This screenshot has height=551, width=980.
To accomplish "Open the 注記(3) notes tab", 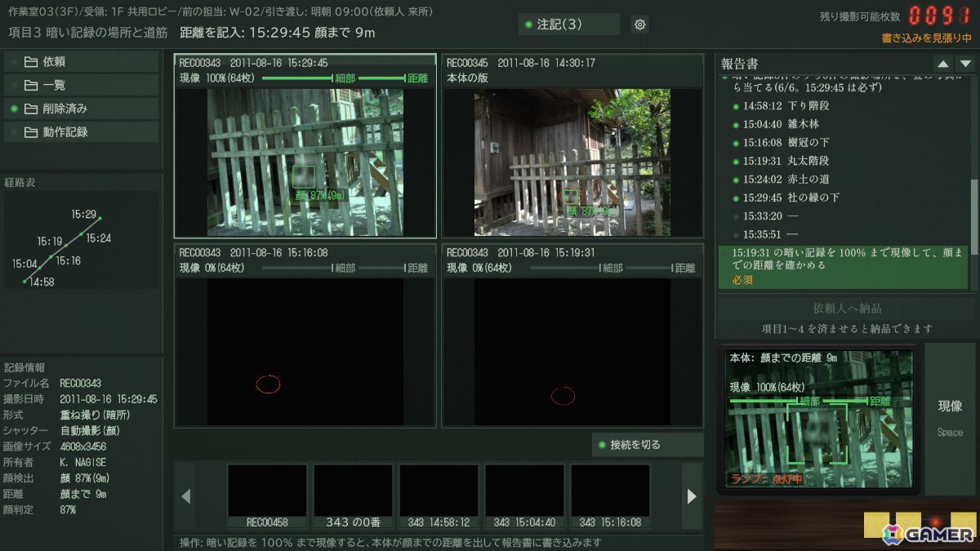I will click(x=569, y=24).
